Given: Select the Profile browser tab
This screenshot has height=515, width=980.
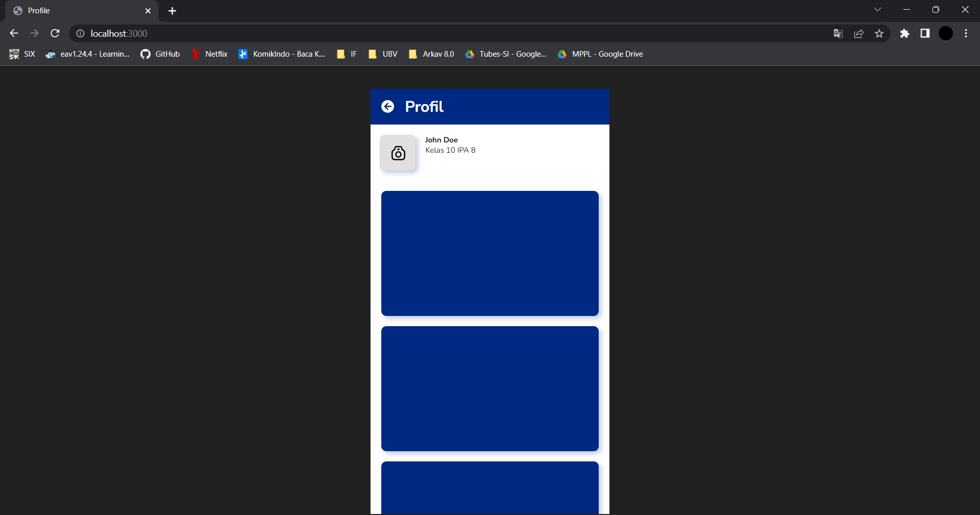Looking at the screenshot, I should tap(82, 11).
